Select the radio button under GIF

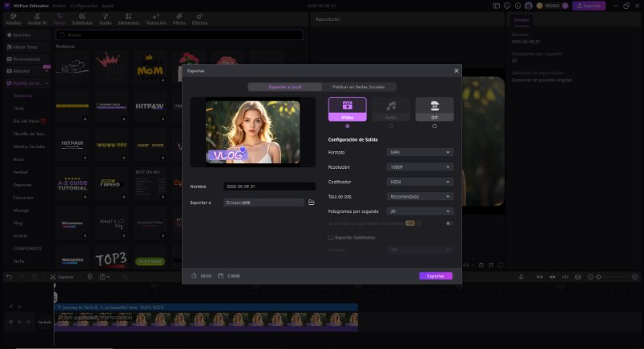tap(435, 126)
